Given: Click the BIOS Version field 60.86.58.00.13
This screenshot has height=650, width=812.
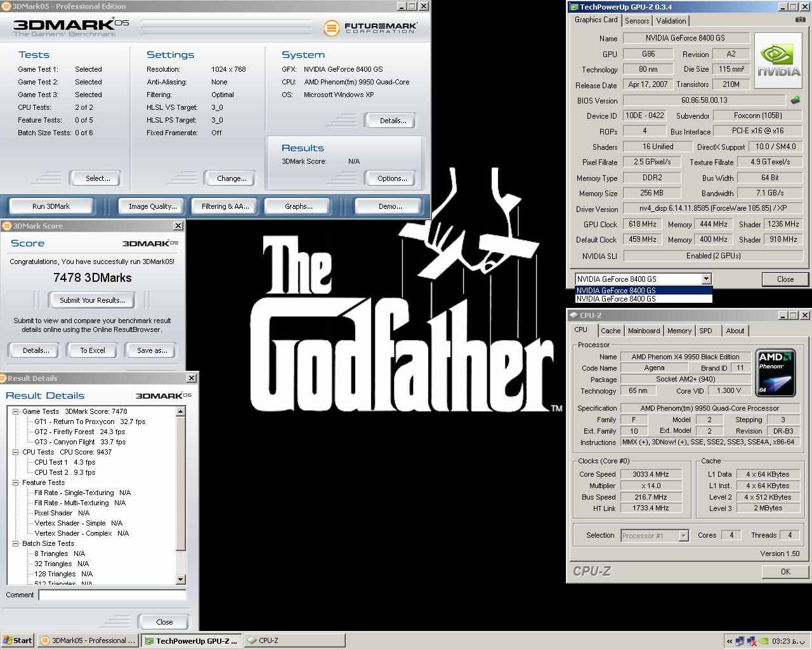Looking at the screenshot, I should (704, 100).
